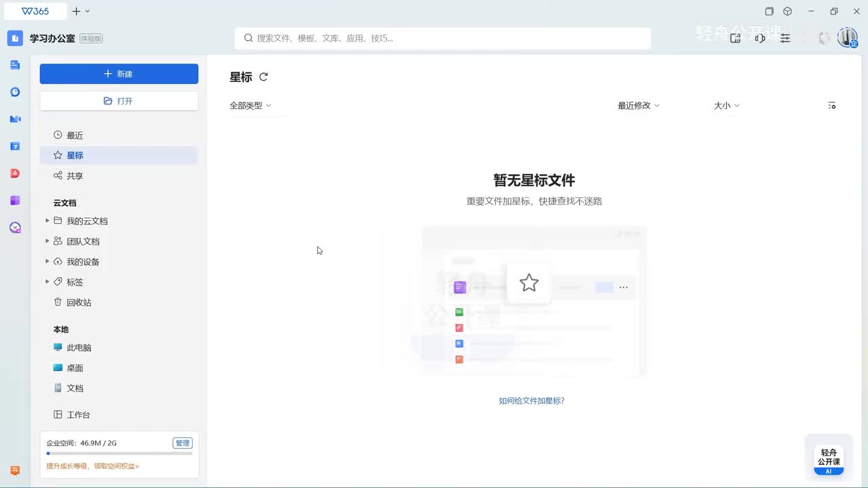
Task: Refresh the 星标 file list
Action: [x=264, y=77]
